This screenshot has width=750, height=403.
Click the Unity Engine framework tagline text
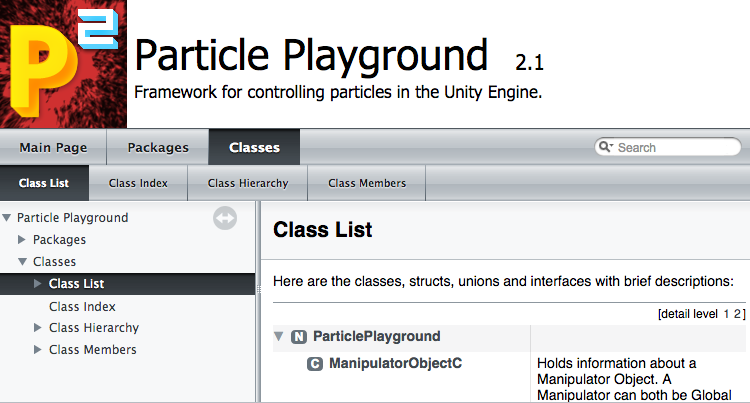[x=338, y=92]
